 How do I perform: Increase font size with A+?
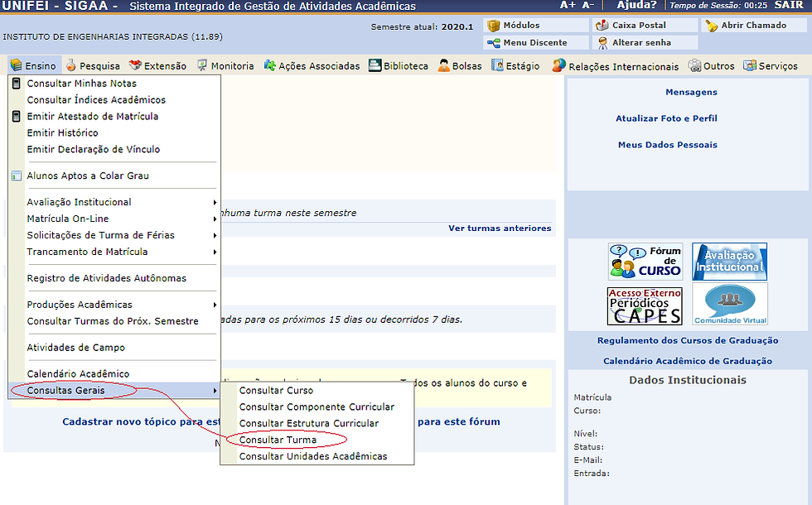568,5
